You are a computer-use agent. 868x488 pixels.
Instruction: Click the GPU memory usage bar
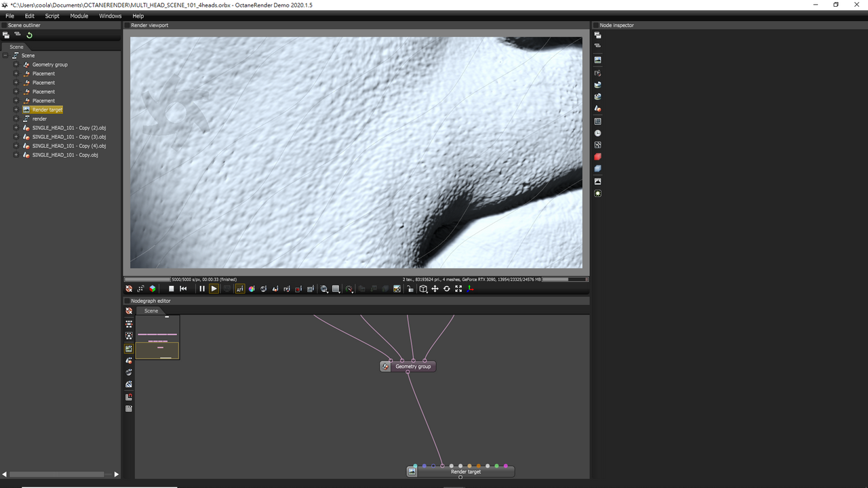(564, 279)
